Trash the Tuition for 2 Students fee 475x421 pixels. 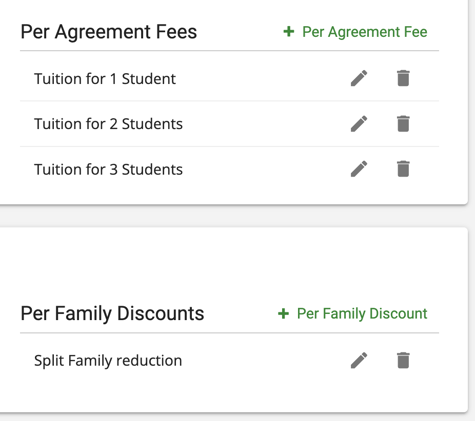pyautogui.click(x=403, y=124)
